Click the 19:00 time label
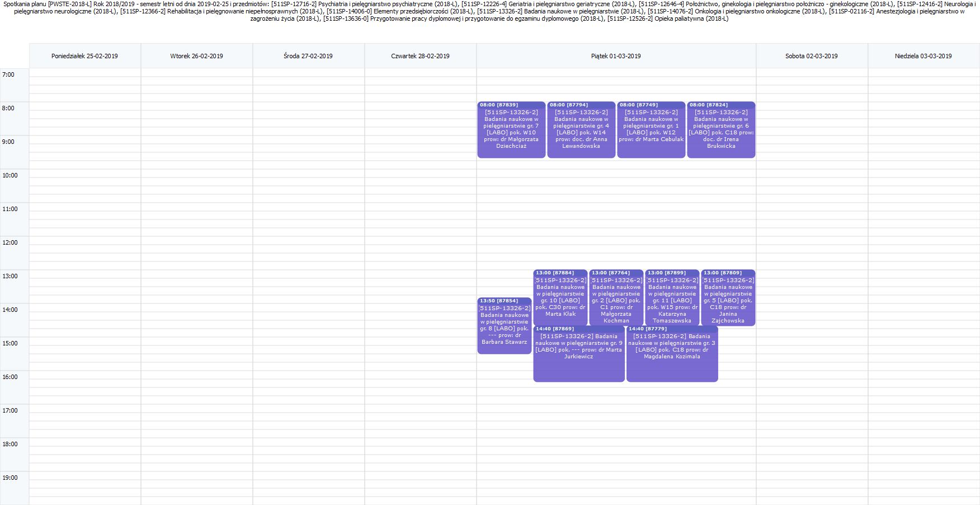Viewport: 980px width, 505px height. pos(10,478)
